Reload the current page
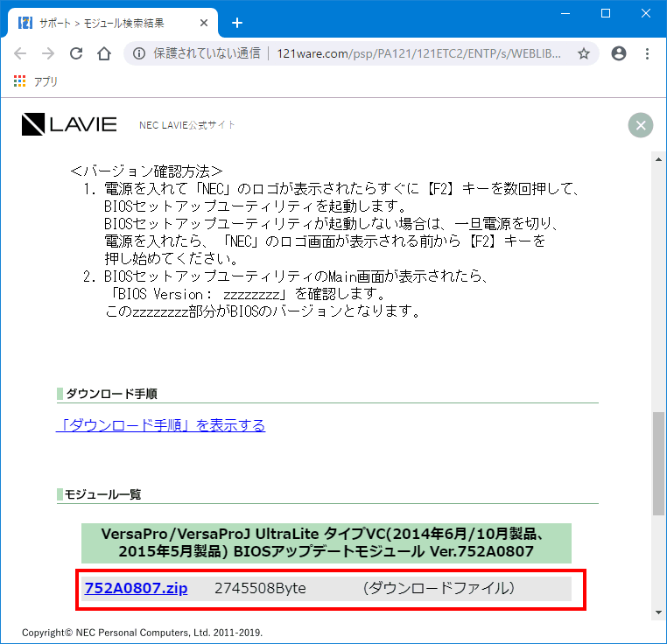Image resolution: width=667 pixels, height=644 pixels. [x=76, y=53]
